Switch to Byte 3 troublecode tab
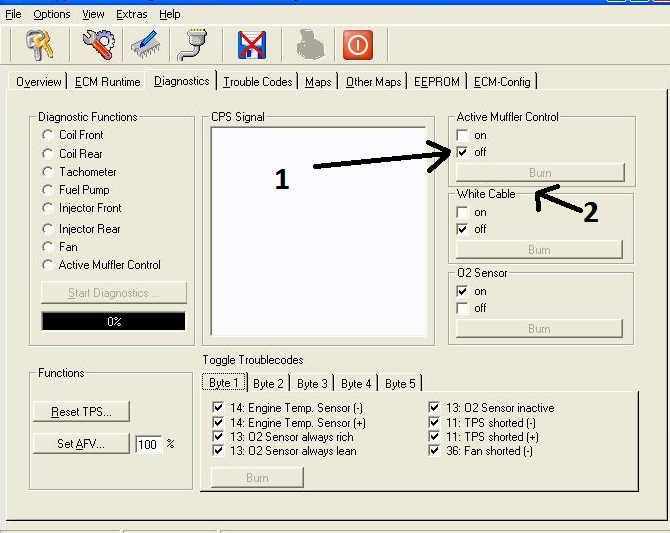Image resolution: width=670 pixels, height=533 pixels. (312, 383)
